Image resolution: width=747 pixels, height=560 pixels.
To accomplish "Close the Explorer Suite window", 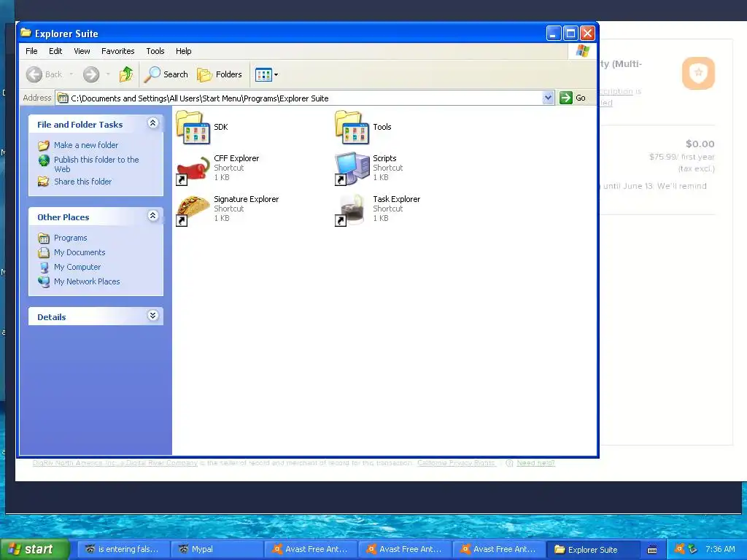I will point(587,34).
